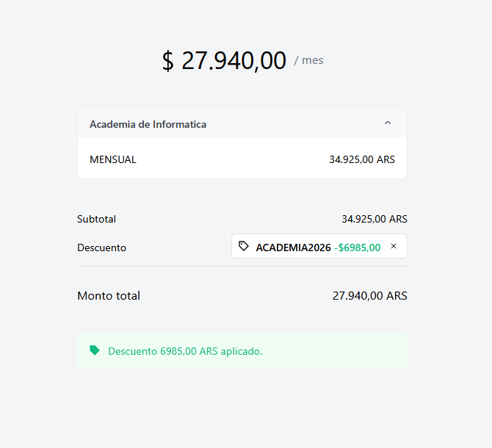The width and height of the screenshot is (492, 448).
Task: Click the ACADEMIA2026 coupon code text
Action: pos(293,248)
